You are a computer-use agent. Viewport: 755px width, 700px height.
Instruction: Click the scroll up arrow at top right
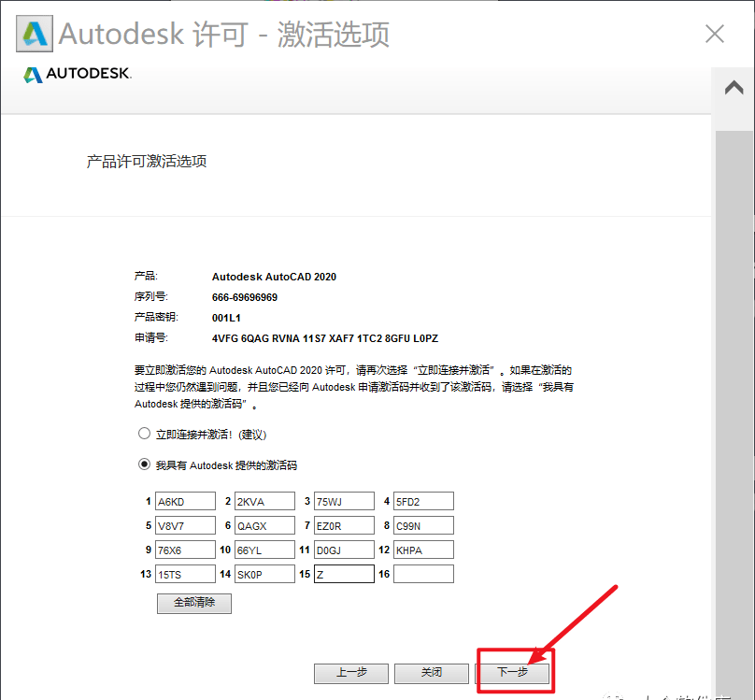(x=734, y=89)
